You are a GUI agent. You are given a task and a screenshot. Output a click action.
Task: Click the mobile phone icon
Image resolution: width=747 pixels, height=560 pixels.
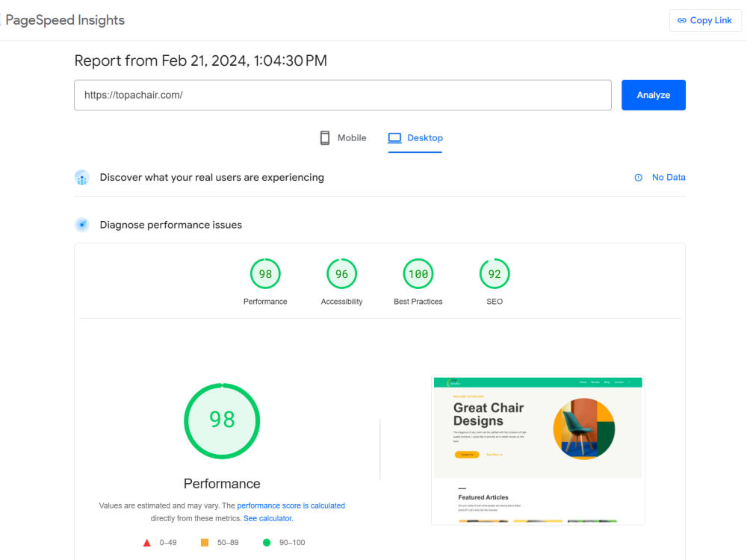[324, 137]
